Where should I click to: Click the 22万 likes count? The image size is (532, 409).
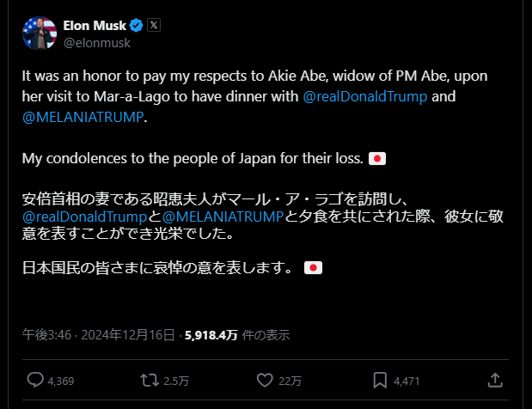coord(289,381)
